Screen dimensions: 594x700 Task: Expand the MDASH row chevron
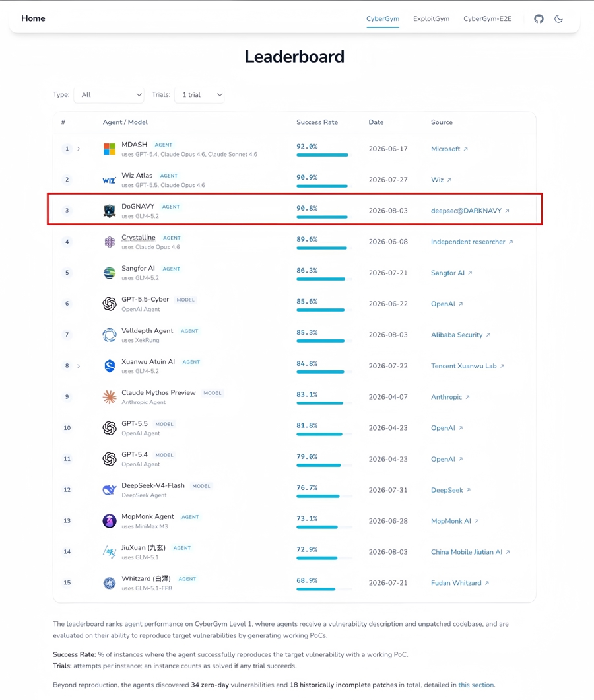[79, 149]
